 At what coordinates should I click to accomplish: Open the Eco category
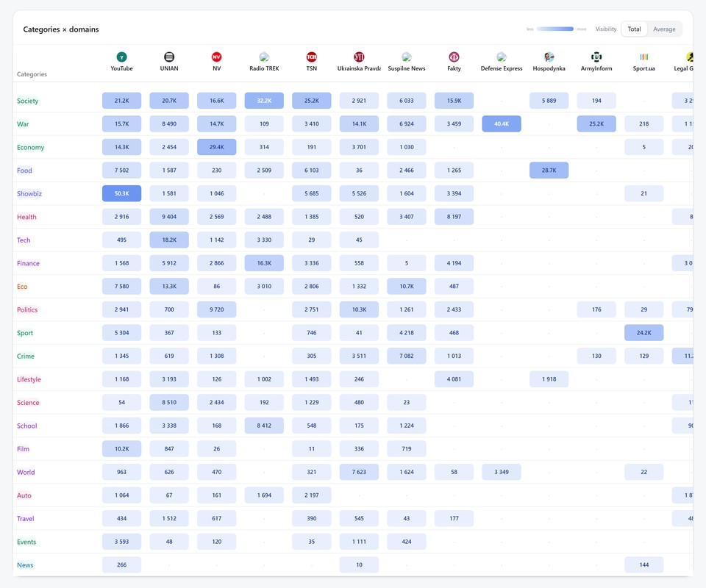pyautogui.click(x=22, y=287)
